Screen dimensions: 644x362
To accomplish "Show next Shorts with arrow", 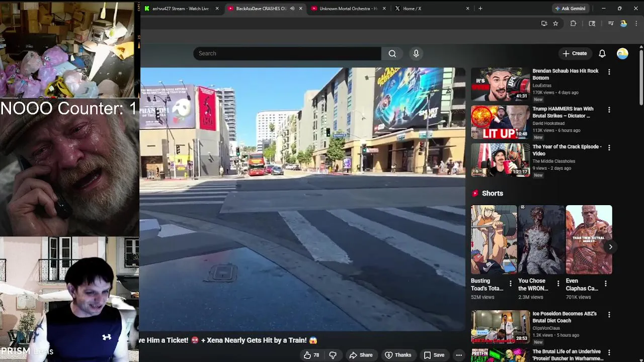I will (610, 246).
